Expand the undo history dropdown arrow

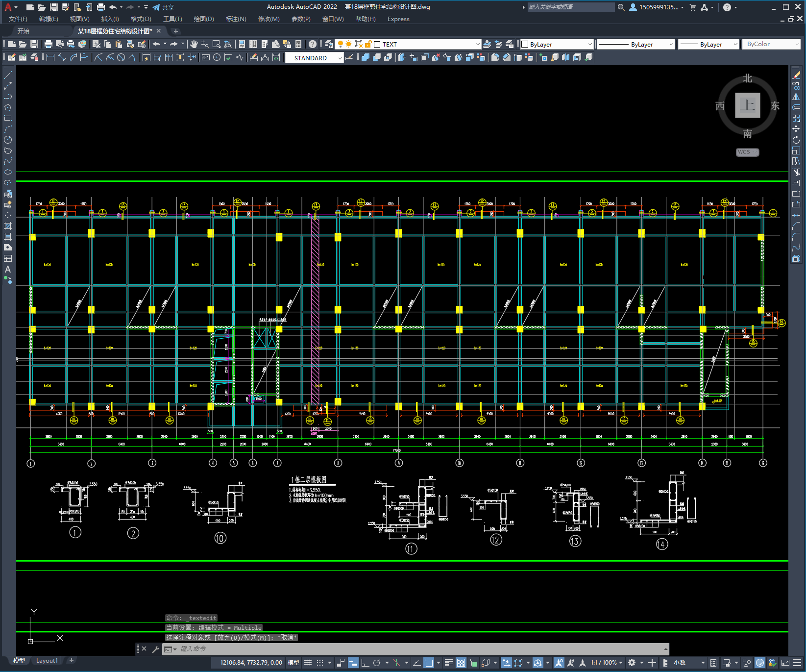coord(165,44)
